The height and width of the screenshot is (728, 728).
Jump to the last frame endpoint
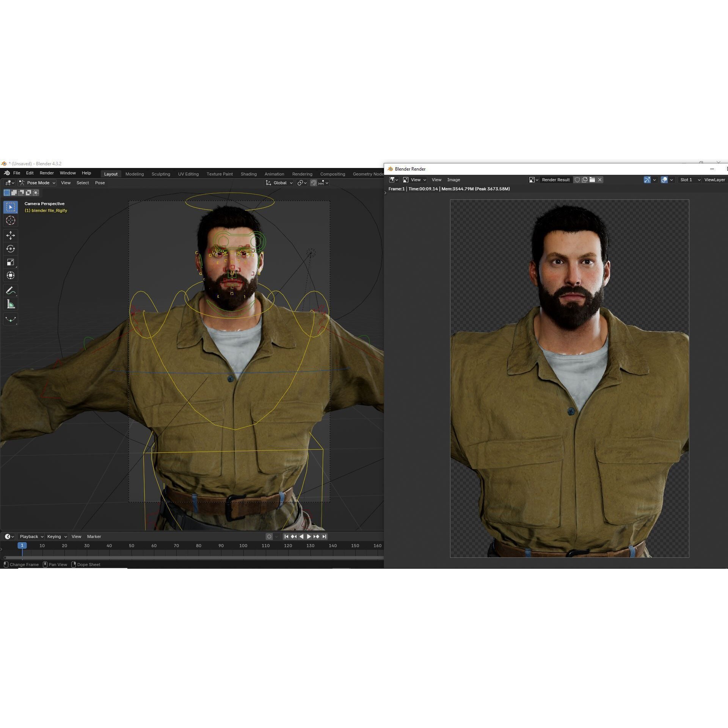point(324,537)
